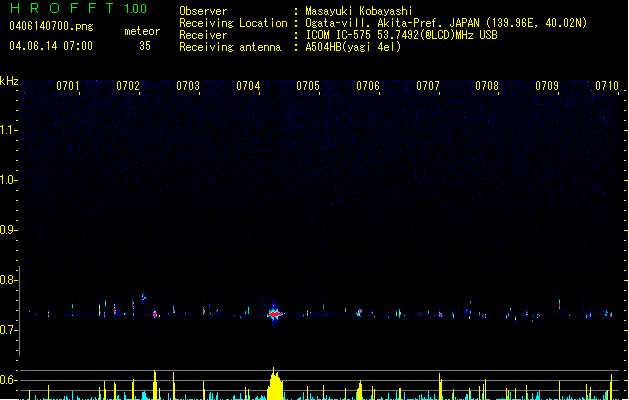Viewport: 629px width, 400px height.
Task: Click the 0.6 kHz axis label
Action: click(x=8, y=380)
